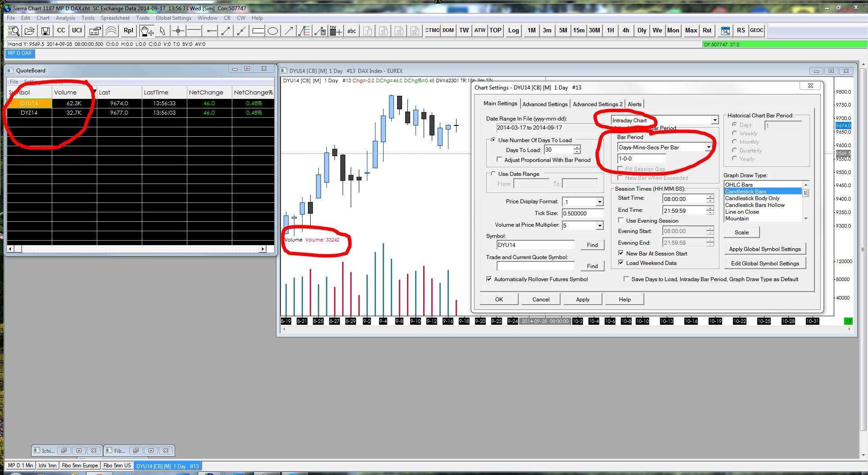Click the Apply button

coord(583,300)
